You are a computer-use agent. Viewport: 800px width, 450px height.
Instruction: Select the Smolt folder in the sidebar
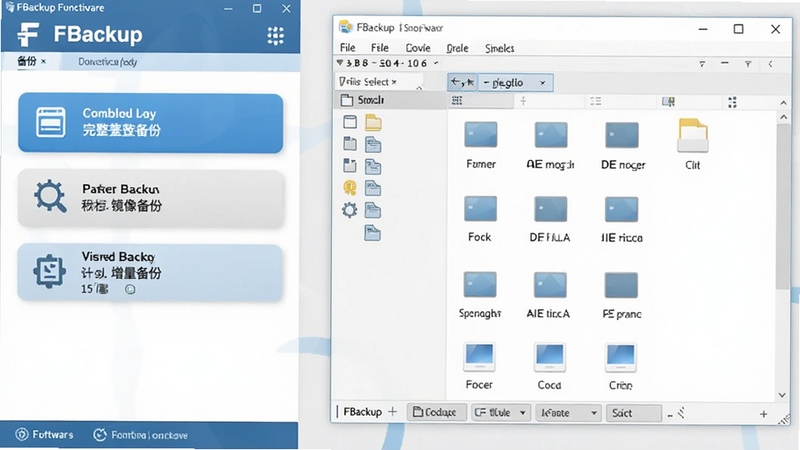[x=390, y=100]
